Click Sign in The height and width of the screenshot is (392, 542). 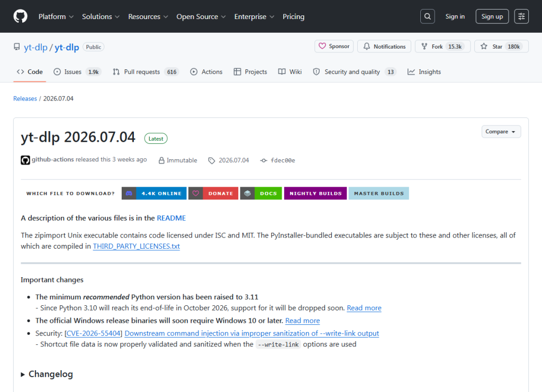click(x=455, y=16)
